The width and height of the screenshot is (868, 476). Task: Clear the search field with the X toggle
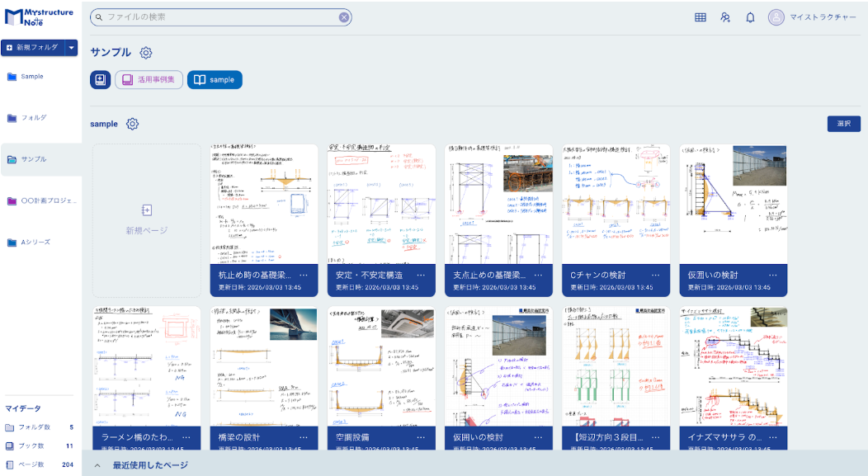(x=345, y=16)
